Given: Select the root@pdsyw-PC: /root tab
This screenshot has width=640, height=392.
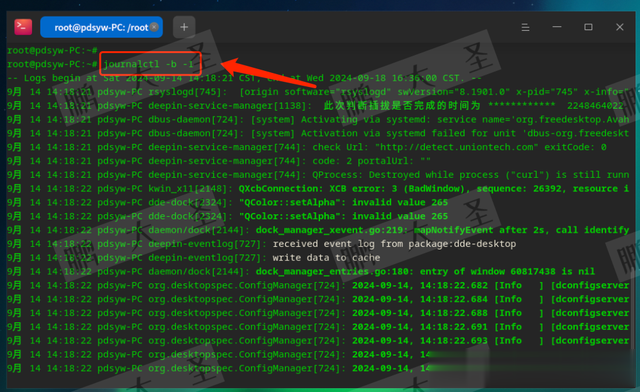Looking at the screenshot, I should tap(101, 27).
